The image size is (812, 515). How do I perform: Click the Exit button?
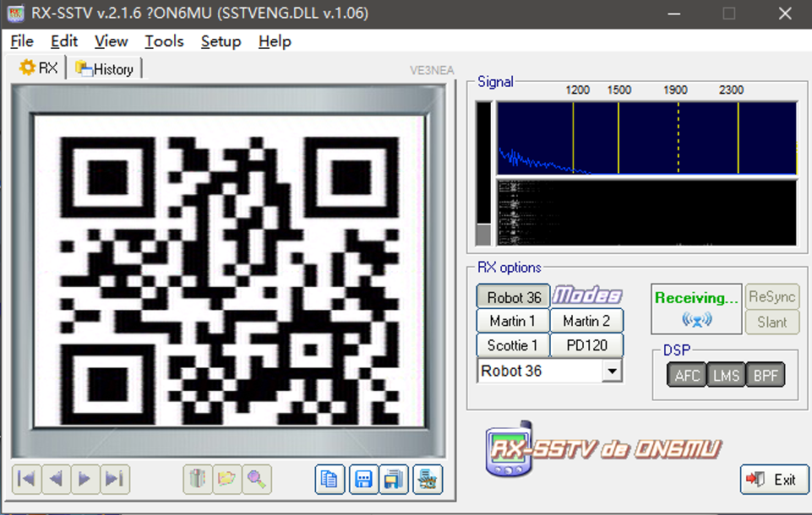[774, 480]
